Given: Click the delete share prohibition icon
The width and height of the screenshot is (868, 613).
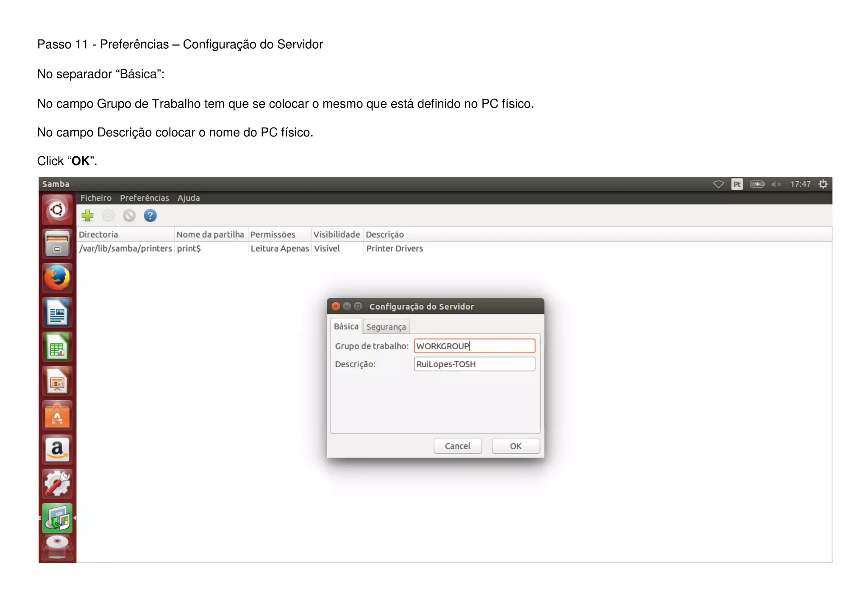Looking at the screenshot, I should [x=129, y=216].
